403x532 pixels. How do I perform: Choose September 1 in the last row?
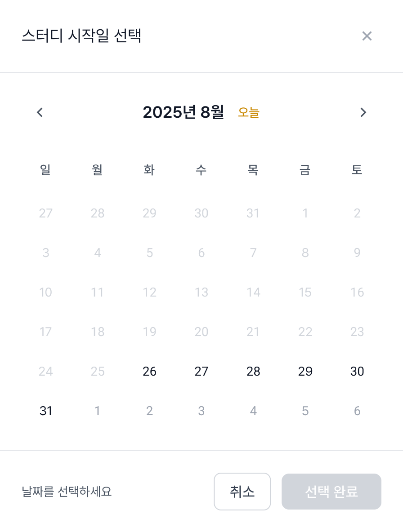point(98,411)
